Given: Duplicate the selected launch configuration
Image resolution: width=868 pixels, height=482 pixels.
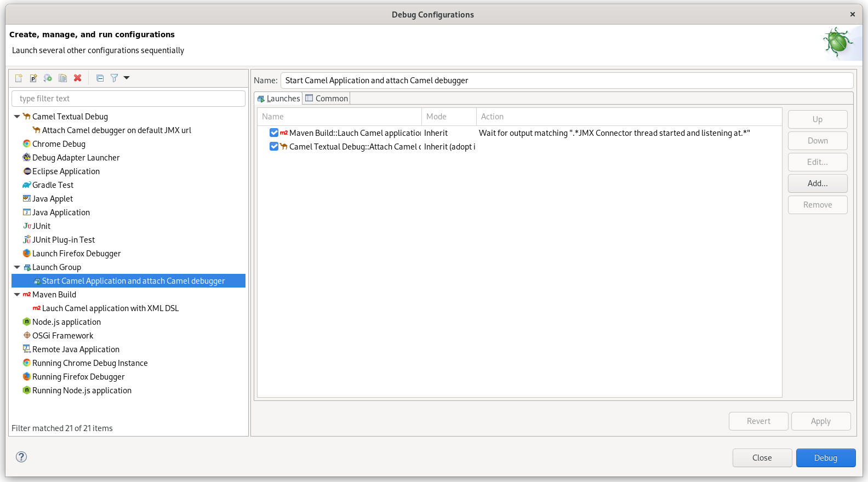Looking at the screenshot, I should tap(63, 78).
